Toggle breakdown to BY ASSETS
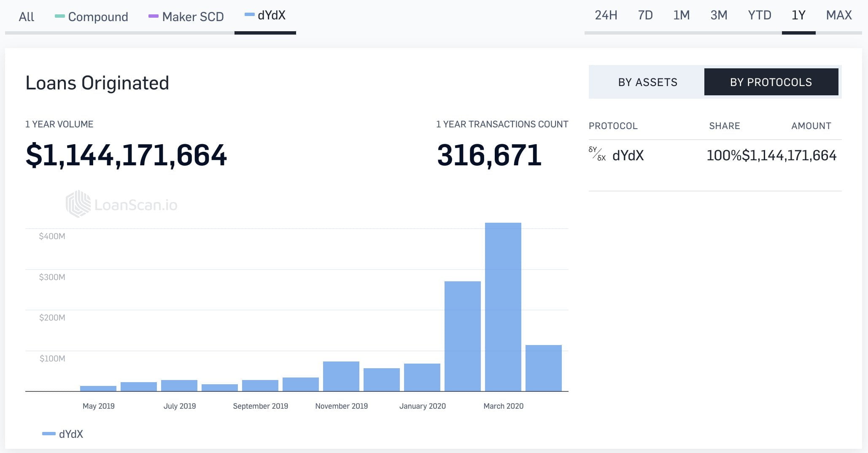Viewport: 868px width, 453px height. pyautogui.click(x=647, y=82)
